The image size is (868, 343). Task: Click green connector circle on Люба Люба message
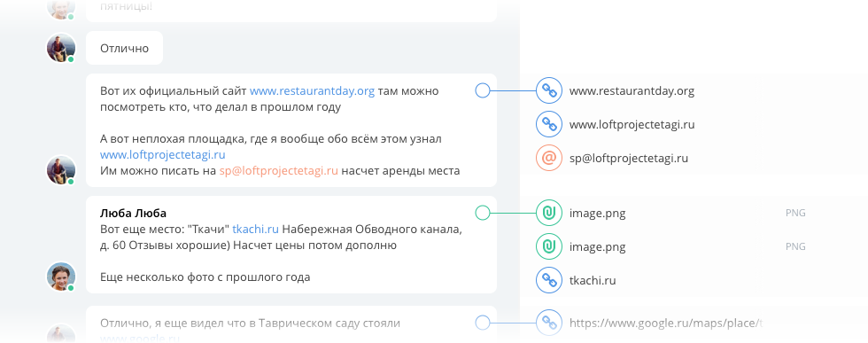[483, 213]
